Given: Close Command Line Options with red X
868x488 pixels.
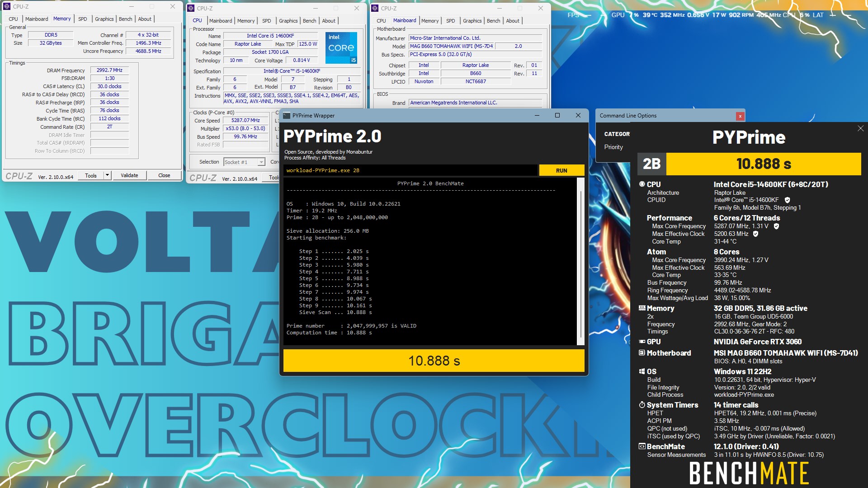Looking at the screenshot, I should (x=740, y=116).
